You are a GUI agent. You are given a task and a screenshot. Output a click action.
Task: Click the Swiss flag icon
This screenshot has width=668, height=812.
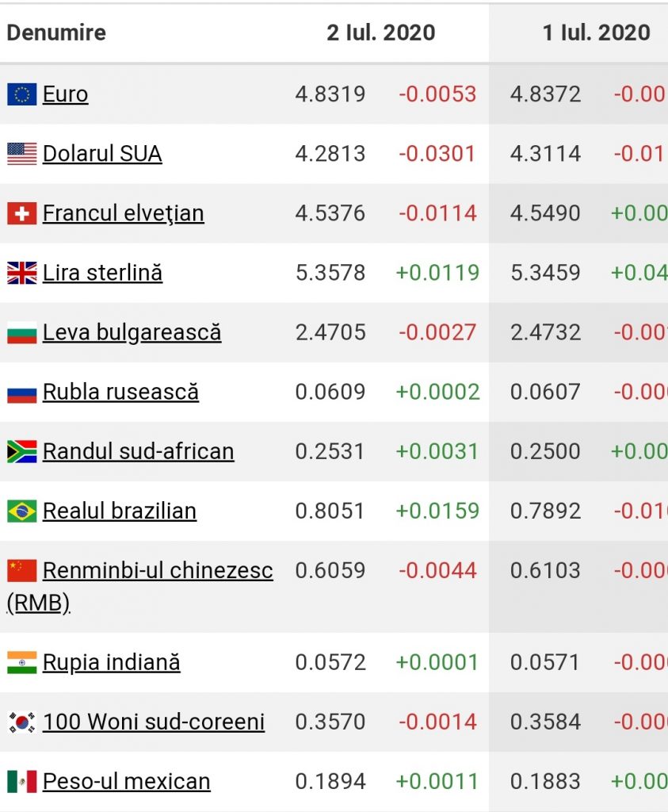coord(22,213)
